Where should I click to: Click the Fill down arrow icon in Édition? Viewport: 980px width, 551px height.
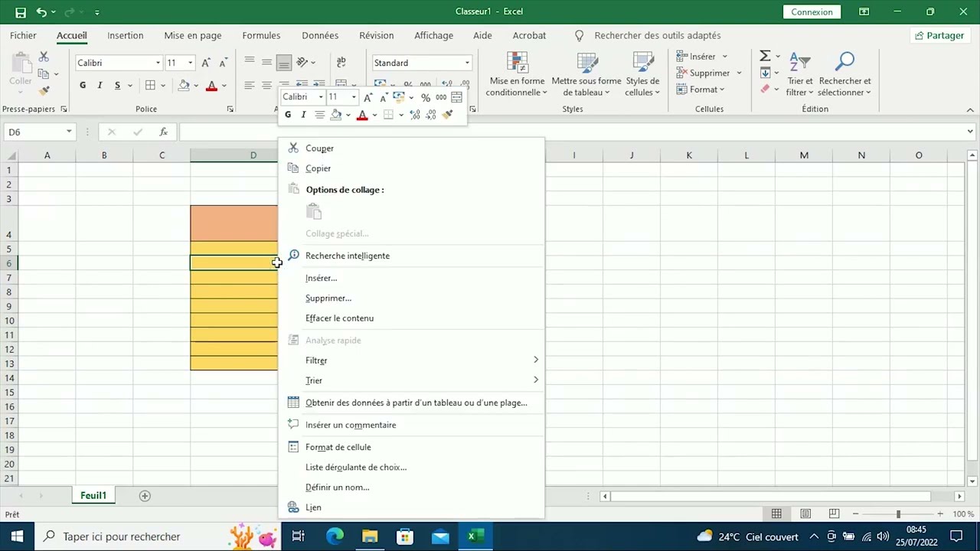click(x=765, y=73)
